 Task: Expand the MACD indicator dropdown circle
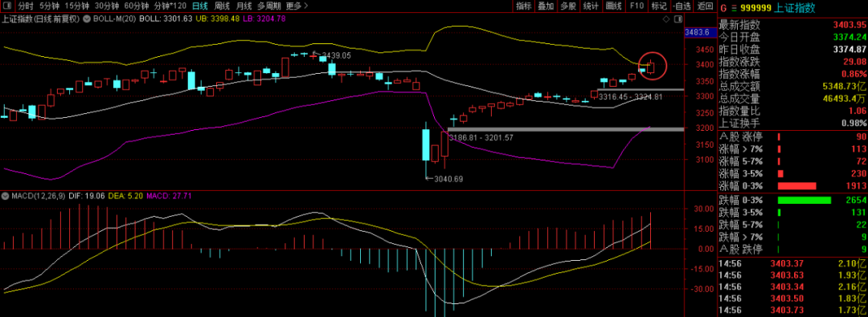[x=4, y=196]
